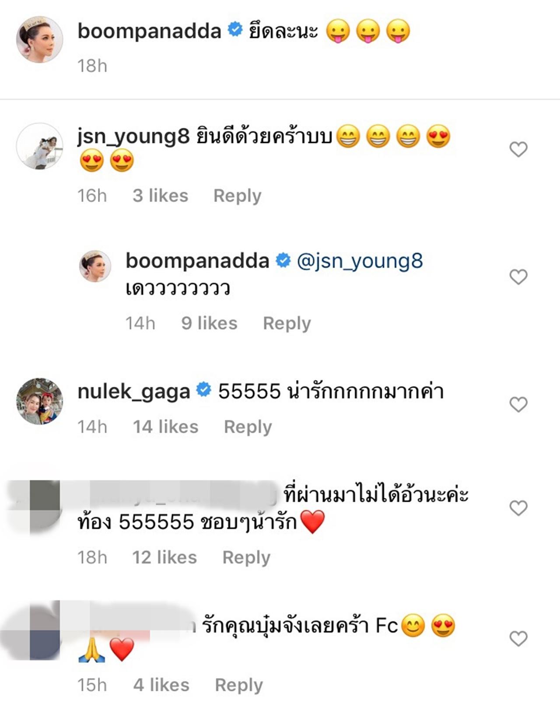Screen dimensions: 560x728
Task: View 14 likes on nulek_gaga's comment
Action: click(165, 427)
